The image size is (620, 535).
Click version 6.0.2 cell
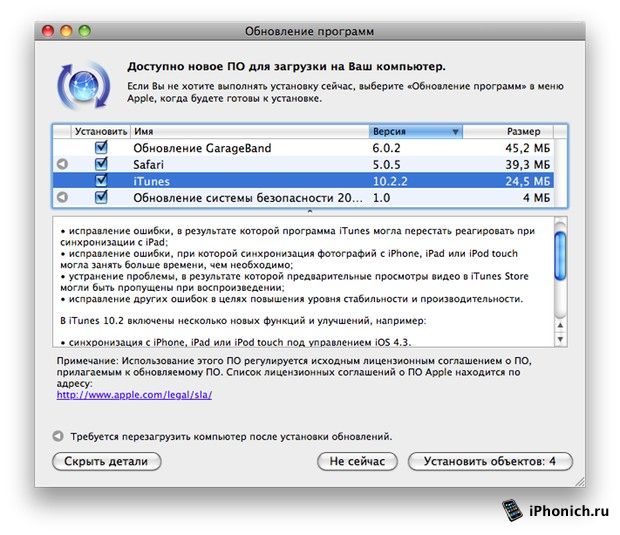pyautogui.click(x=386, y=148)
